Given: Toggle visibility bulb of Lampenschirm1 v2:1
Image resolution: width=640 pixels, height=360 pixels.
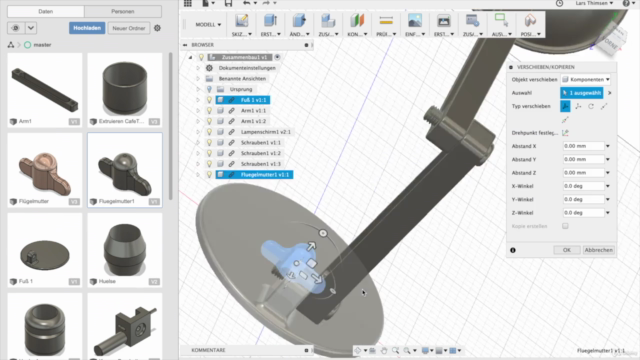Looking at the screenshot, I should [209, 132].
